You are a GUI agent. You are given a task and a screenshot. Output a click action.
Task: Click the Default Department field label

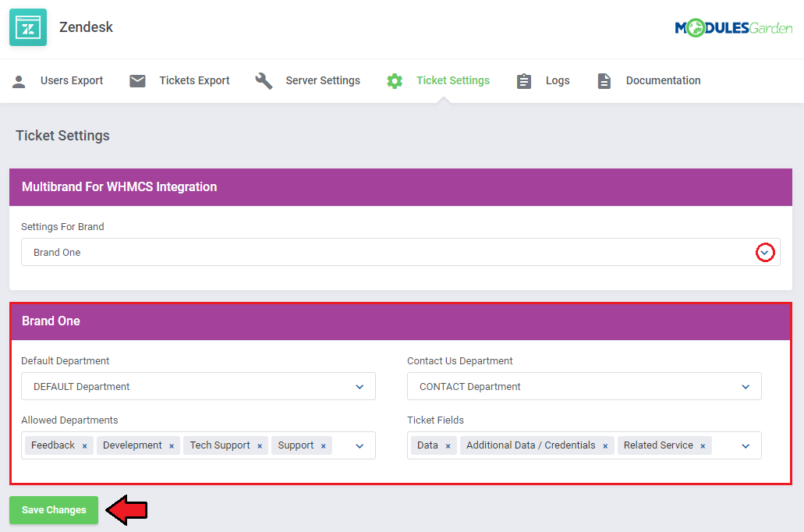pos(66,361)
